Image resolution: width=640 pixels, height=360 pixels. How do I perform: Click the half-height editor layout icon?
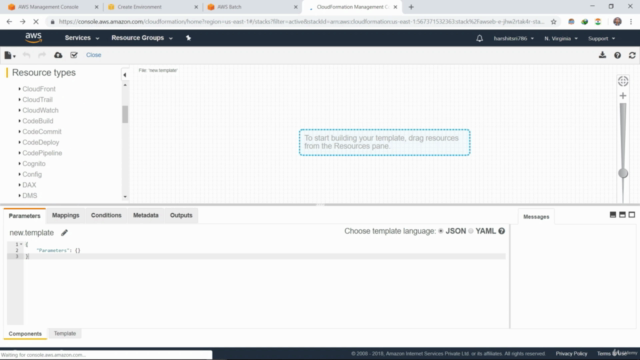pos(622,215)
